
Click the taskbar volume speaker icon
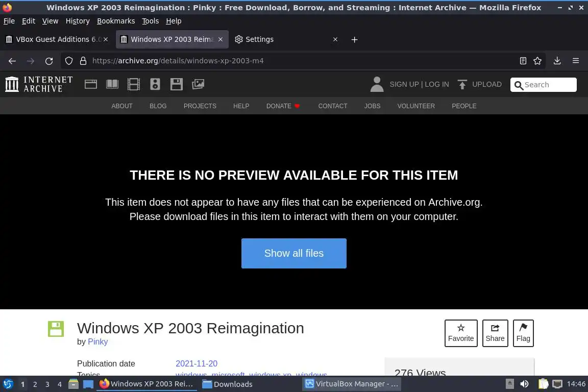(524, 384)
